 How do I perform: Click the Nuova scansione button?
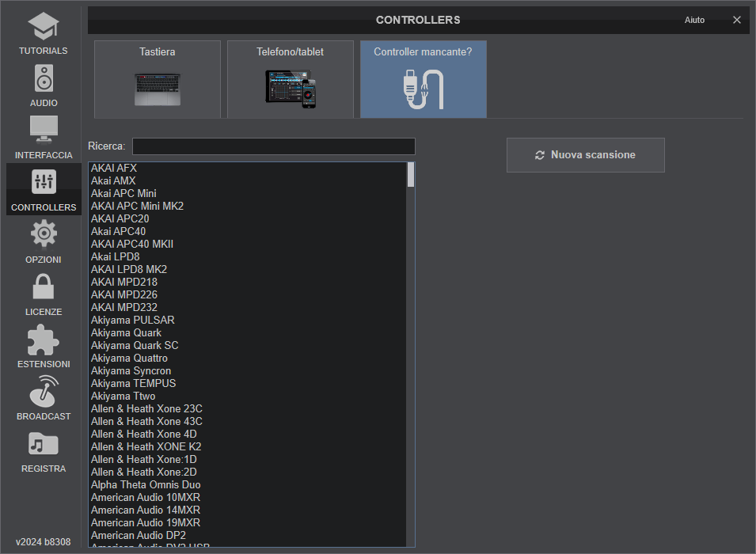click(x=585, y=155)
